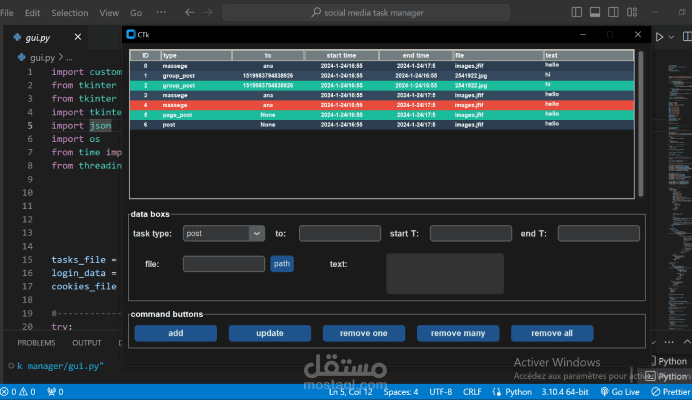Toggle the secondary side bar layout icon
Image resolution: width=692 pixels, height=400 pixels.
[x=613, y=12]
